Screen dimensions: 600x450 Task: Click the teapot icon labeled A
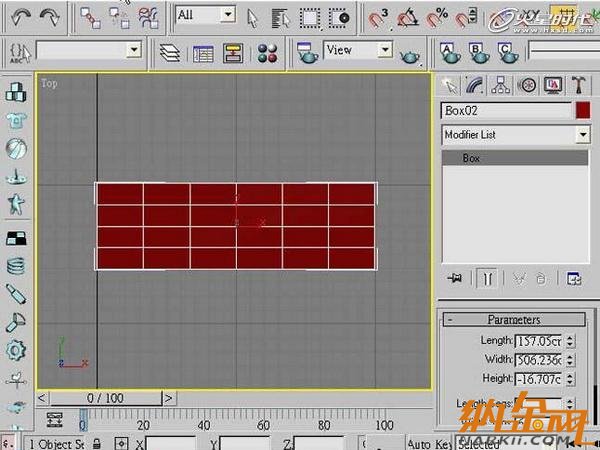coord(450,53)
